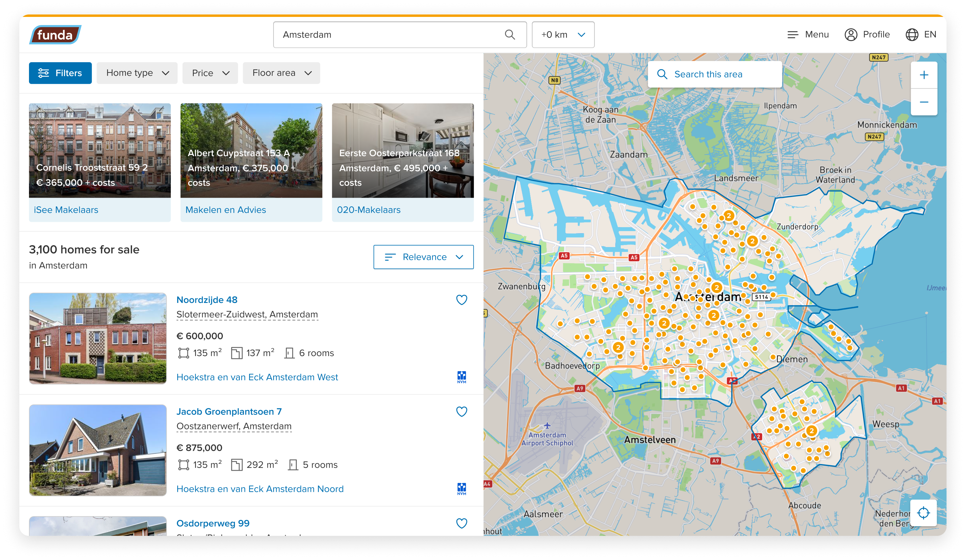966x560 pixels.
Task: Save Noordzijde 48 to favorites
Action: [x=462, y=300]
